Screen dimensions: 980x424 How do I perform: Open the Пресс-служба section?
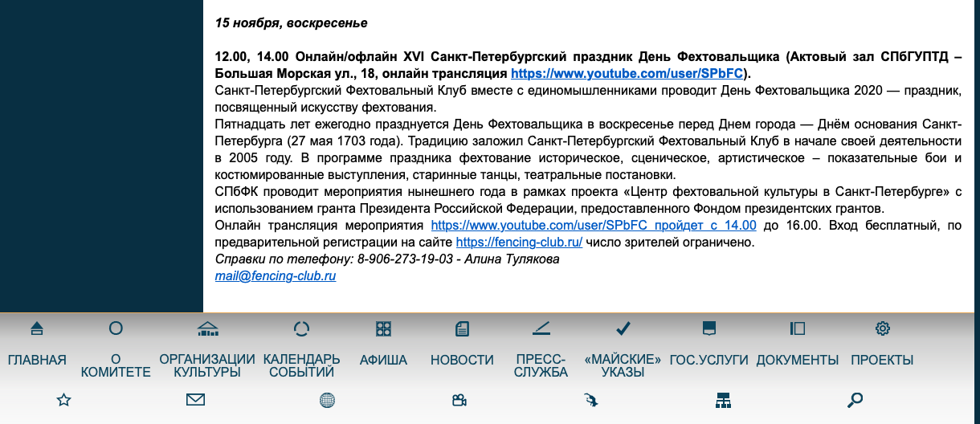point(541,365)
